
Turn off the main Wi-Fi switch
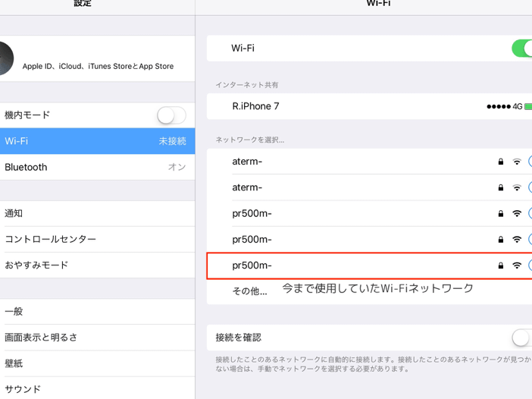pos(522,49)
